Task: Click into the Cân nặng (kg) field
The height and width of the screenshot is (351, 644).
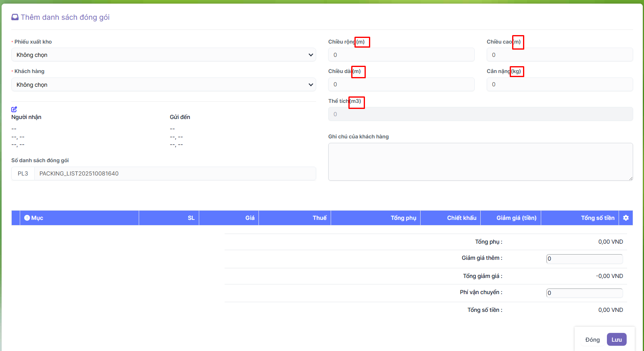Action: coord(559,84)
